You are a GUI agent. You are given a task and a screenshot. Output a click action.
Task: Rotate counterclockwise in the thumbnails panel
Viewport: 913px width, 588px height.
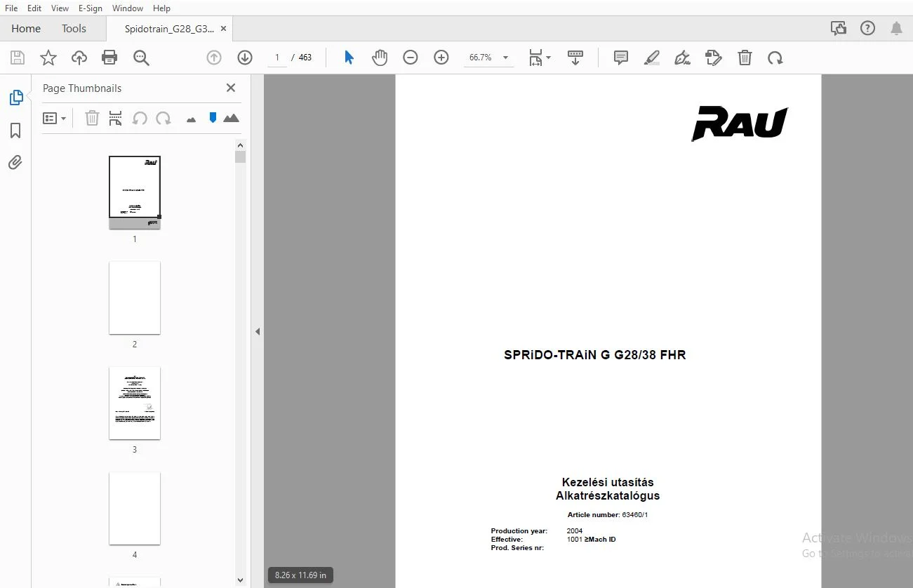(x=140, y=119)
